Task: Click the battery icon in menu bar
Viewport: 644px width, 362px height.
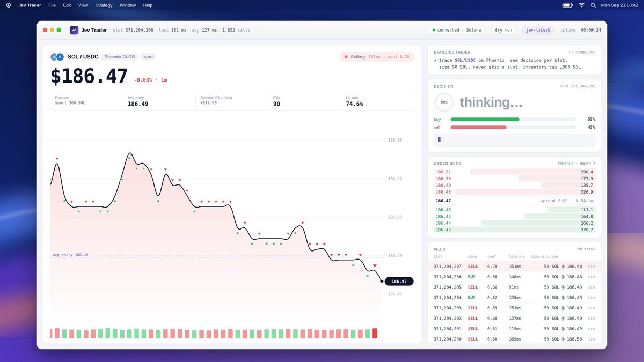Action: 567,5
